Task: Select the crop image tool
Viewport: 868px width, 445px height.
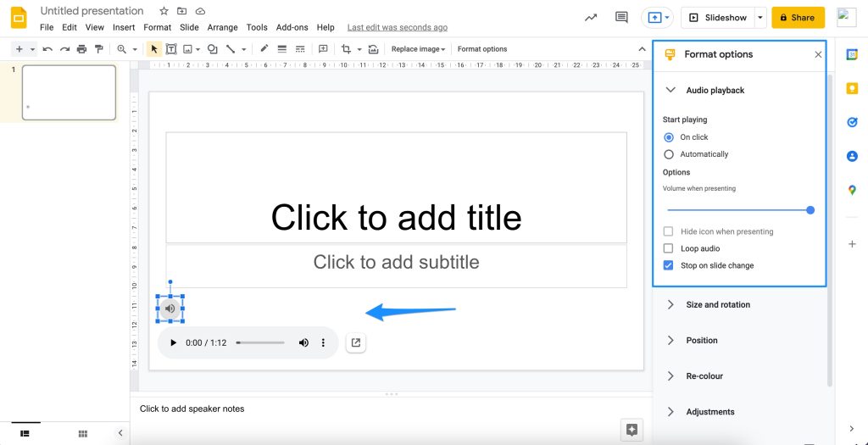Action: [347, 49]
